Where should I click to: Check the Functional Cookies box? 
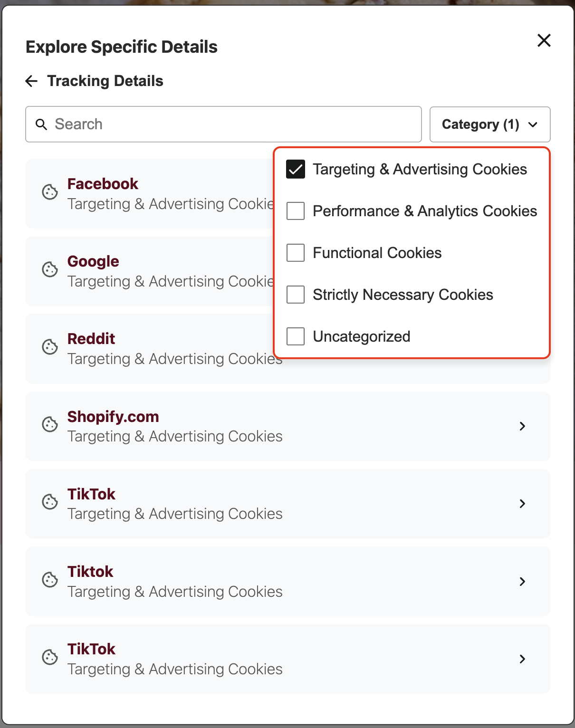point(295,253)
